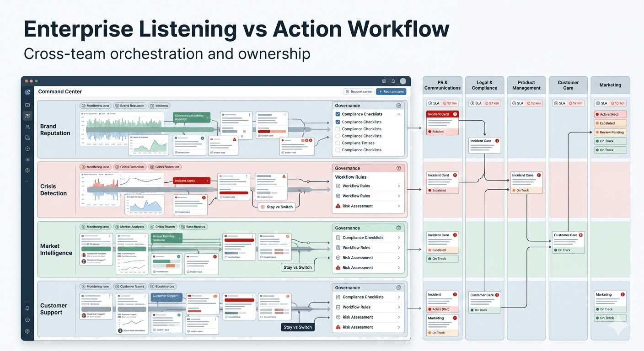
Task: Open the Command Center globe icon in sidebar
Action: tap(27, 91)
